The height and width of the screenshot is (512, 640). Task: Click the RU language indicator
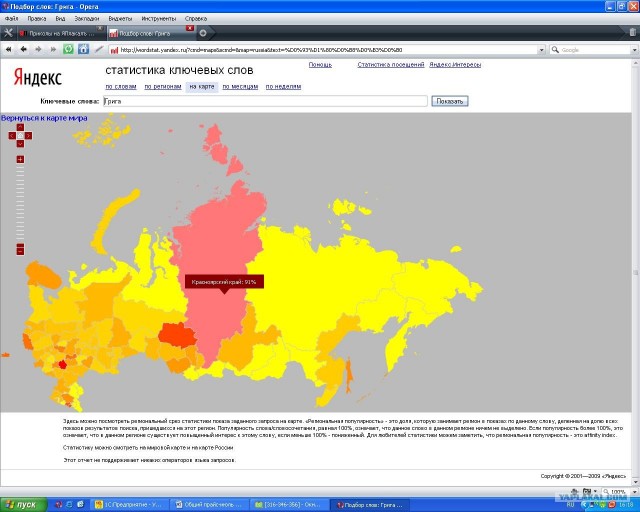(570, 505)
